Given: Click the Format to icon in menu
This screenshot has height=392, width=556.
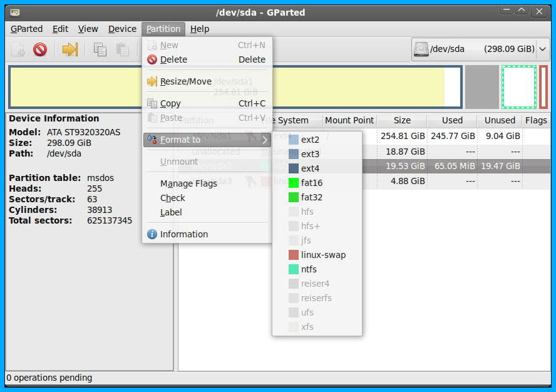Looking at the screenshot, I should [152, 140].
